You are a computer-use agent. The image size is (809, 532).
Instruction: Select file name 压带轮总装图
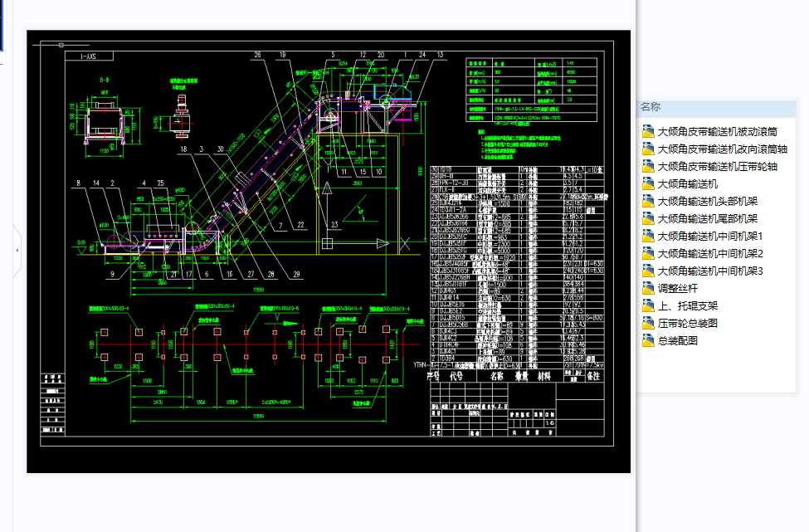(x=688, y=324)
